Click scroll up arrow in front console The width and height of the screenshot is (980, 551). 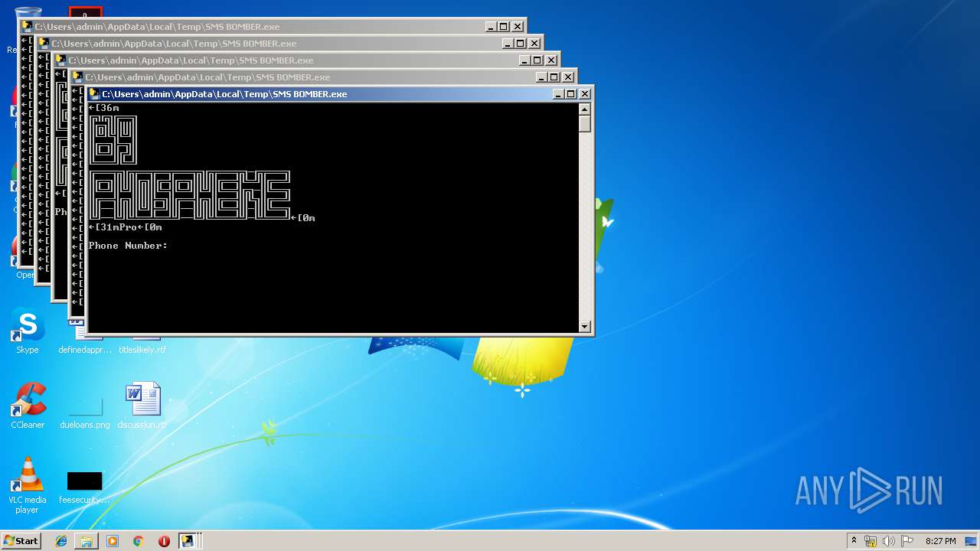[585, 109]
